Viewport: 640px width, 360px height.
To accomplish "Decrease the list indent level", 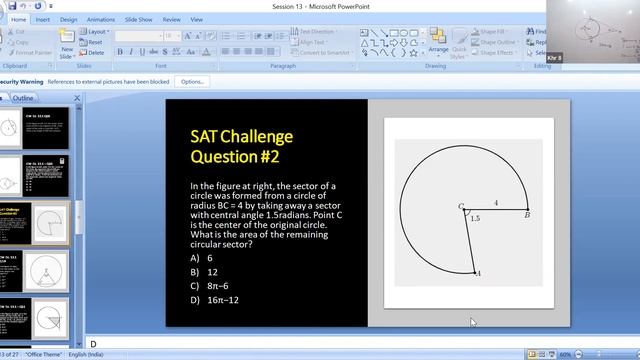I will (x=258, y=36).
